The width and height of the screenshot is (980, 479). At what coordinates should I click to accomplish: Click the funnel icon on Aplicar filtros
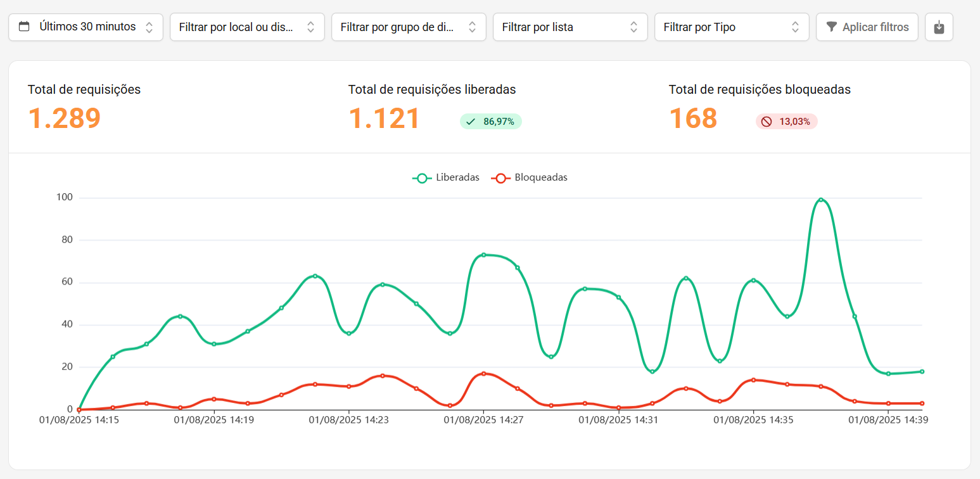tap(832, 27)
